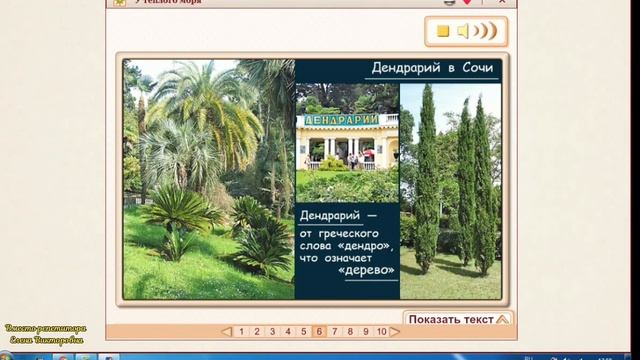
Task: Stop the audio narration with the yellow square
Action: coord(443,31)
